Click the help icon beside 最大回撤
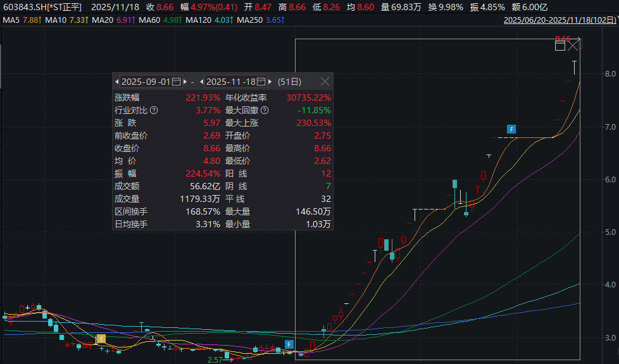619x364 pixels. coord(265,111)
